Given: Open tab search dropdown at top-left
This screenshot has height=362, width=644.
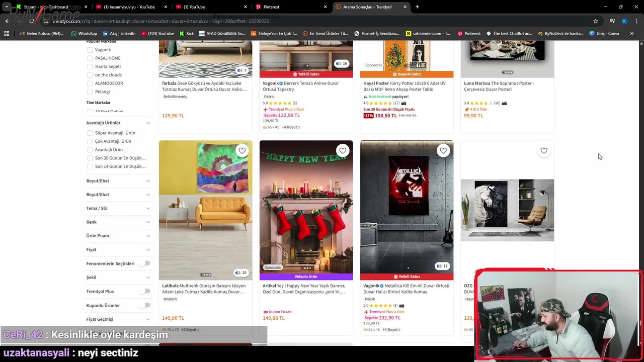Looking at the screenshot, I should (x=7, y=7).
